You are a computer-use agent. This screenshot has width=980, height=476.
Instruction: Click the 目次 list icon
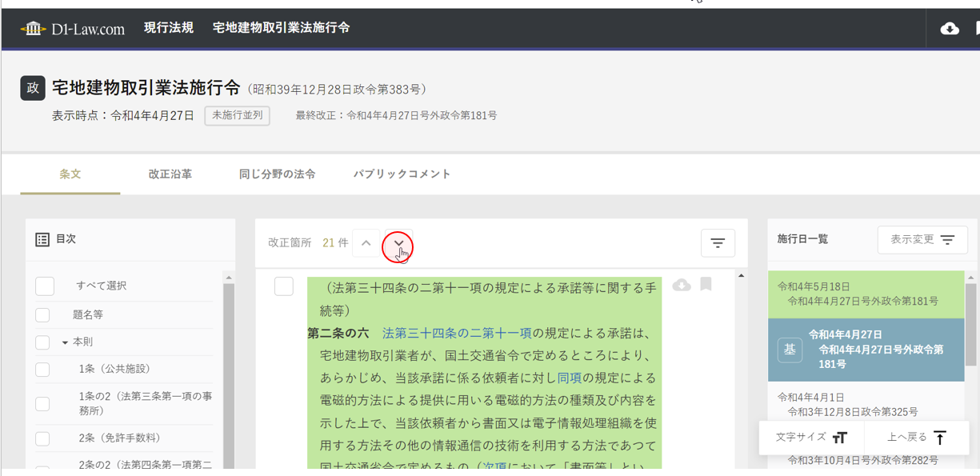pos(42,239)
